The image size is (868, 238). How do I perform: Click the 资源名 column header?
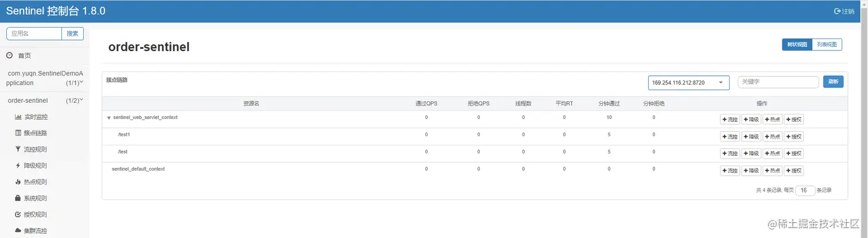(x=251, y=103)
